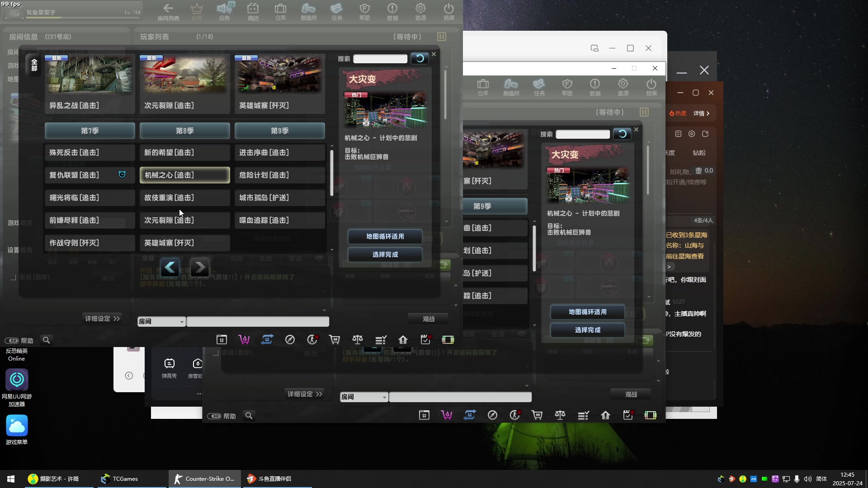
Task: Select the 第9季 tab in rear game window
Action: pos(495,206)
